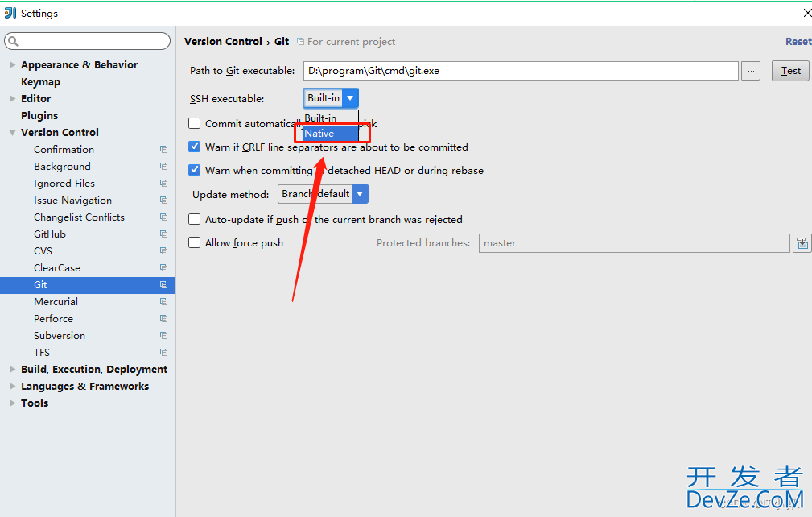Select Background settings page
812x517 pixels.
(x=62, y=166)
